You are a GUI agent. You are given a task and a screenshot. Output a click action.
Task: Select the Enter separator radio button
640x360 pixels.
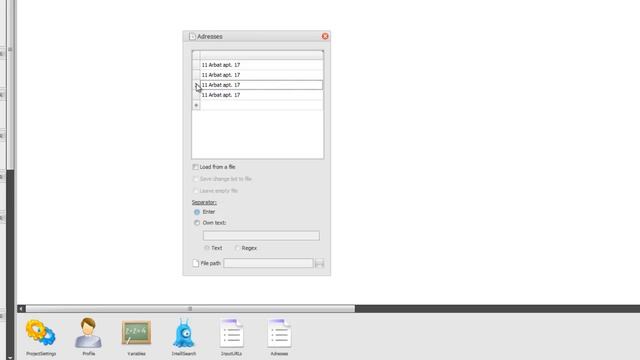197,212
